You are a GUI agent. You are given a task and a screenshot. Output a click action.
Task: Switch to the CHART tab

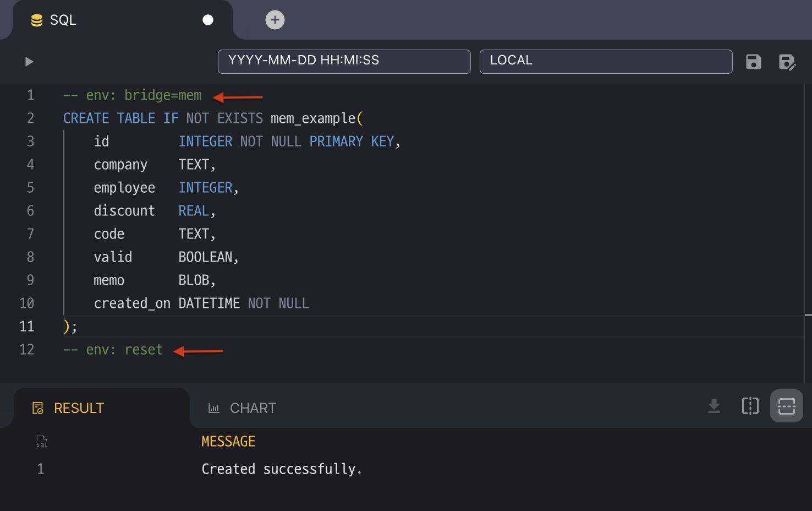coord(253,408)
